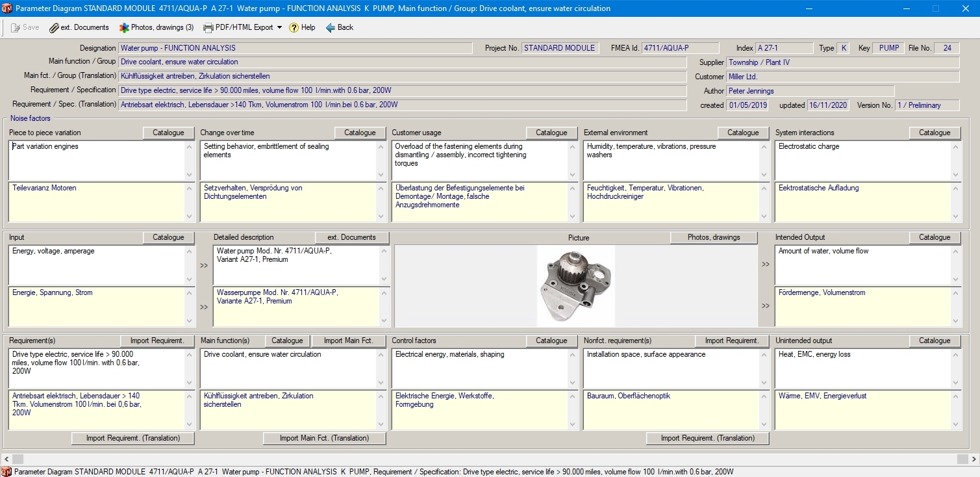Click the Main function / Group field
The height and width of the screenshot is (477, 980).
click(x=402, y=62)
